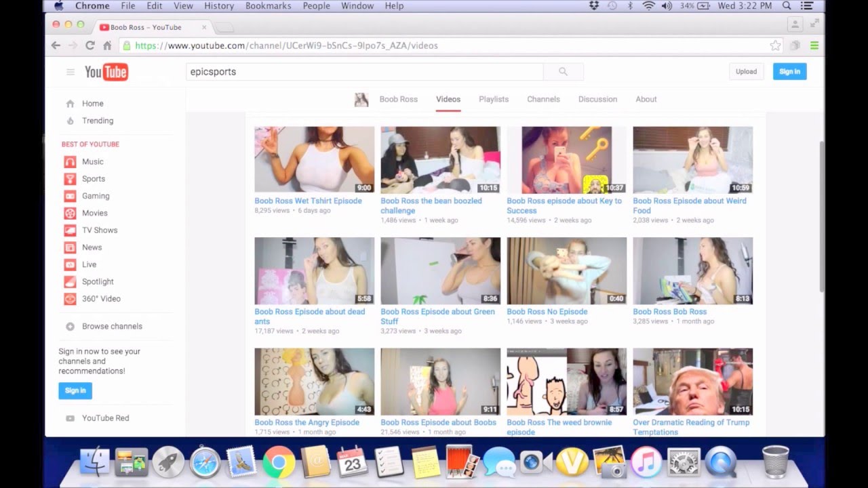Open the Spotlight category
This screenshot has height=488, width=868.
[98, 281]
